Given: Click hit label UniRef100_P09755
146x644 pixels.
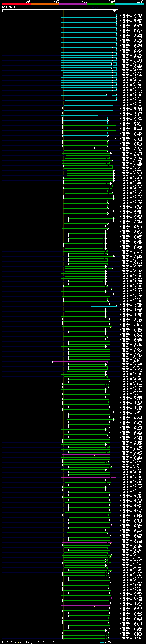Looking at the screenshot, I should coord(131,575).
